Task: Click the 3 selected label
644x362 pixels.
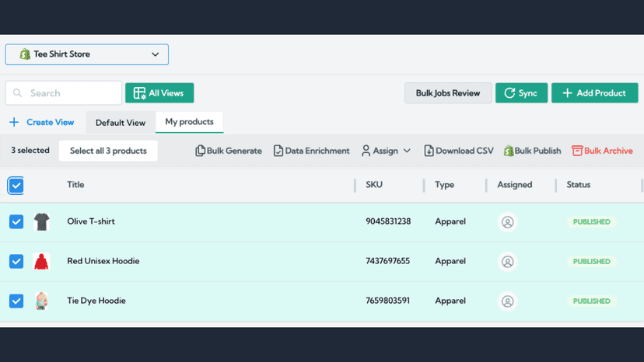Action: tap(30, 150)
